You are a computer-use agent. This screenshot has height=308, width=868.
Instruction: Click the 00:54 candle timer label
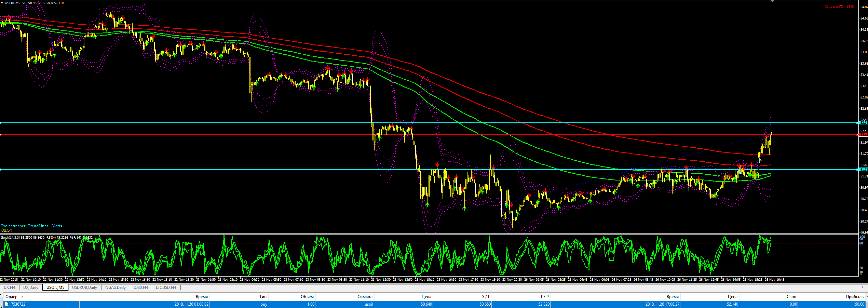pos(6,230)
